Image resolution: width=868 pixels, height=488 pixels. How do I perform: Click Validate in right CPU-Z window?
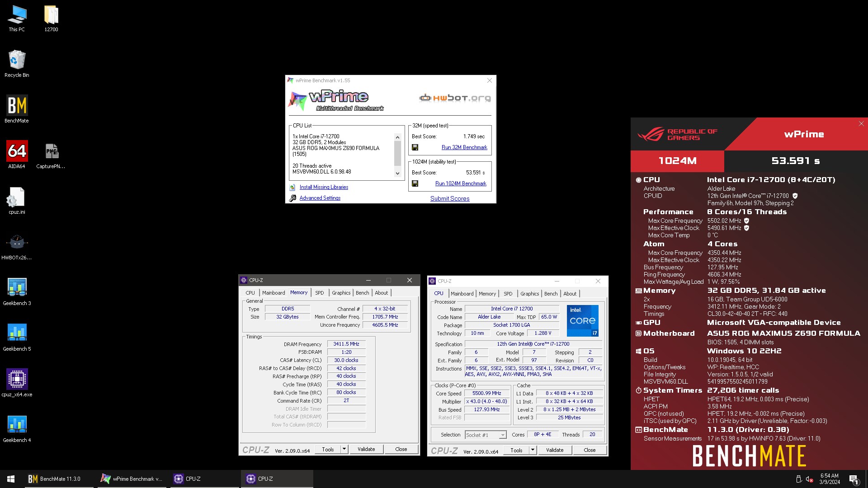click(555, 450)
